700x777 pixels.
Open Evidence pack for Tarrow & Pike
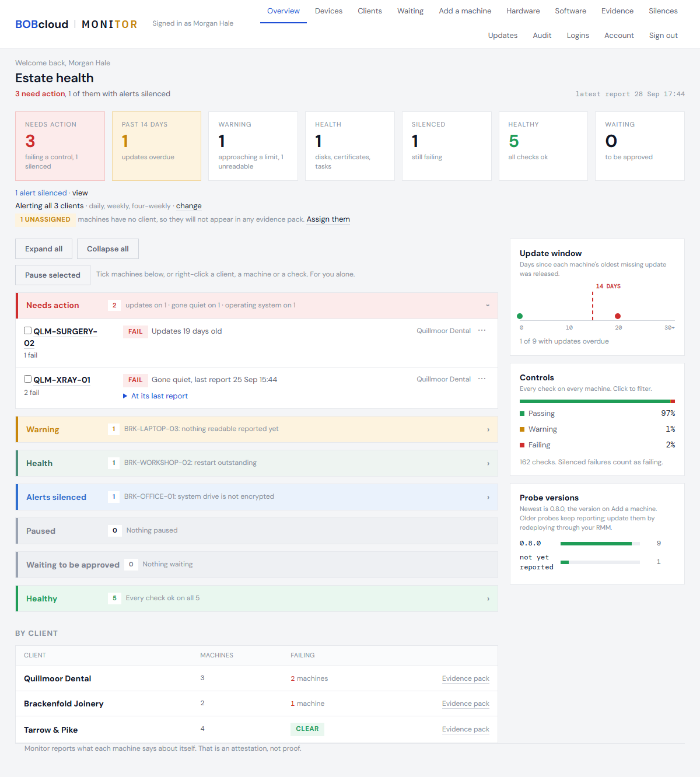pos(466,729)
